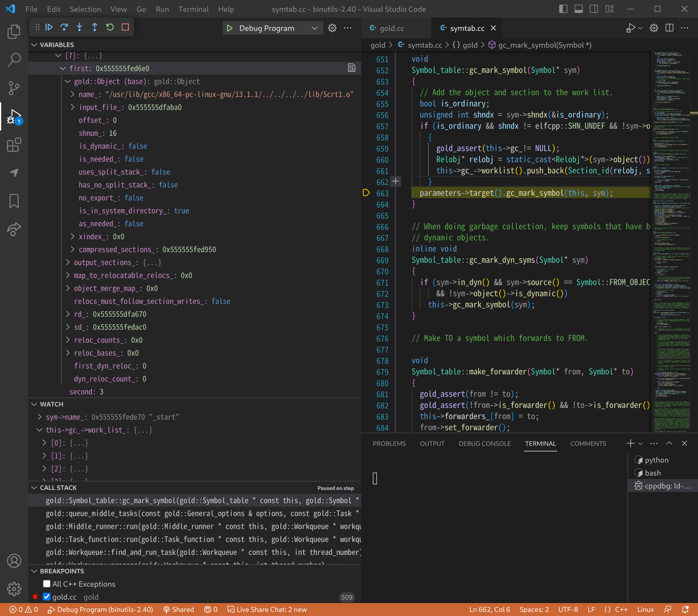Close the symtab.cc editor tab
The image size is (698, 616).
point(493,28)
